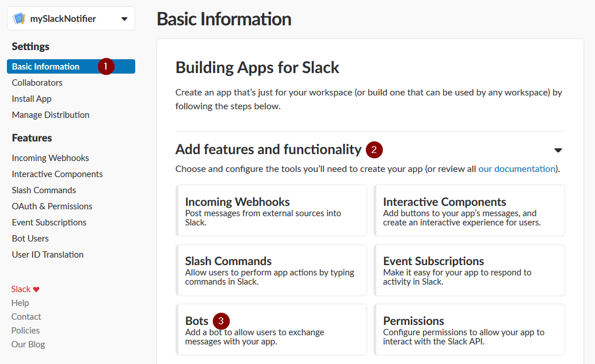This screenshot has height=364, width=595.
Task: Navigate to OAuth & Permissions
Action: point(52,206)
